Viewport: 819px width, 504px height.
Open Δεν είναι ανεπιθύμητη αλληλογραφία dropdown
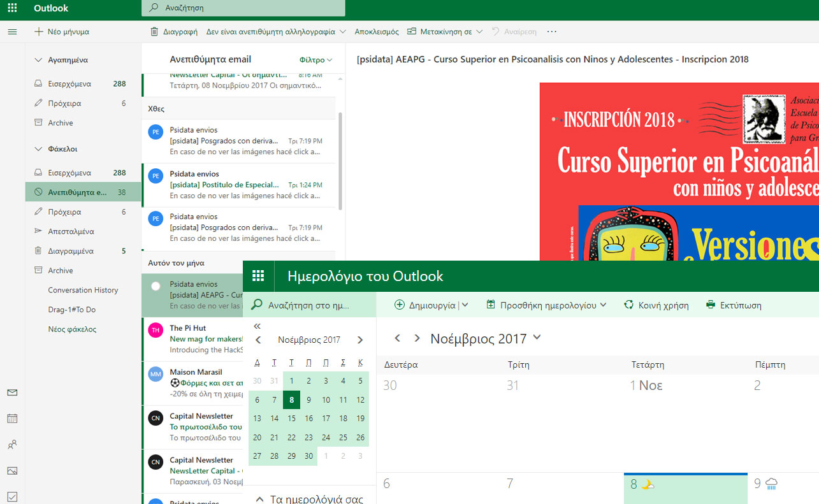pos(343,31)
